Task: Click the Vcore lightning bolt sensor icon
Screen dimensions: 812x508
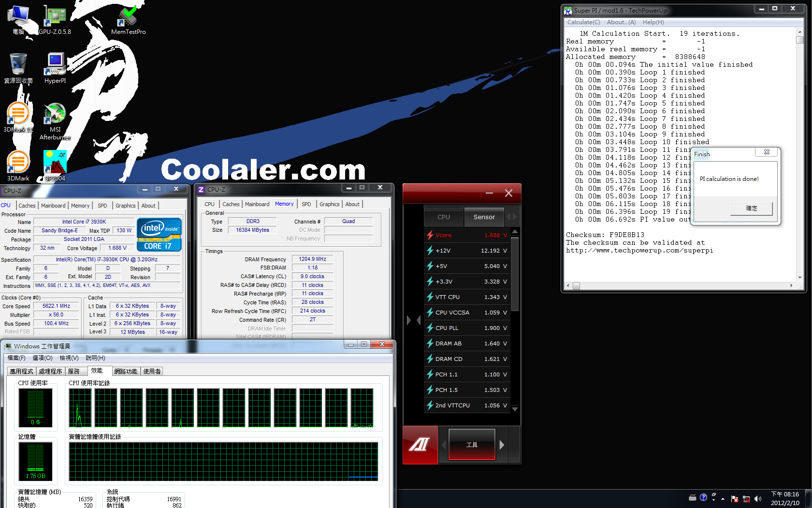Action: point(430,235)
